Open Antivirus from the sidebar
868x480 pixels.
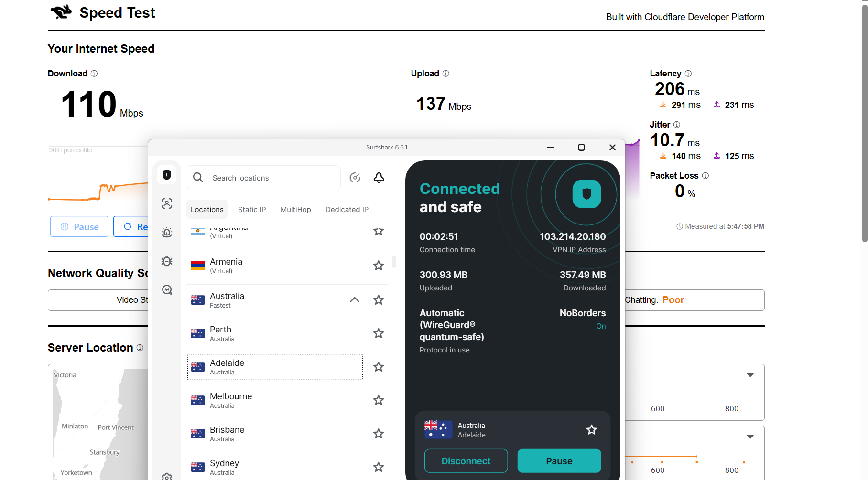click(x=167, y=261)
